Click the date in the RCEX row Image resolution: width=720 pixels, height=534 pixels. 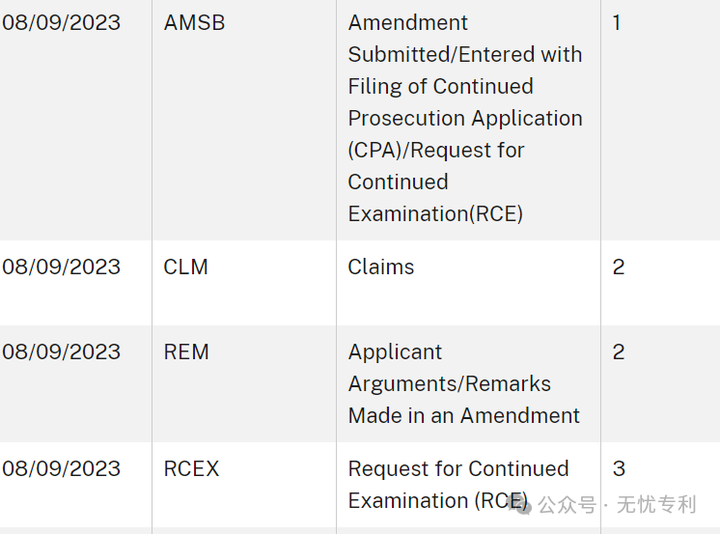61,469
